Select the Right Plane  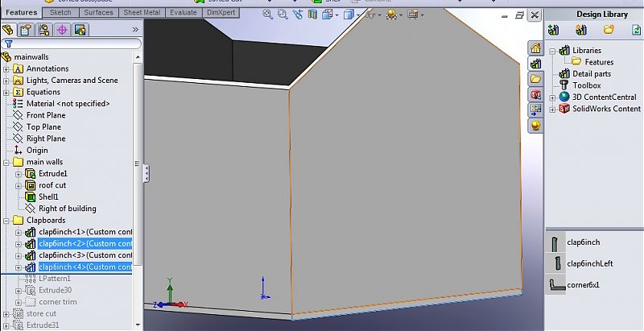click(x=46, y=139)
